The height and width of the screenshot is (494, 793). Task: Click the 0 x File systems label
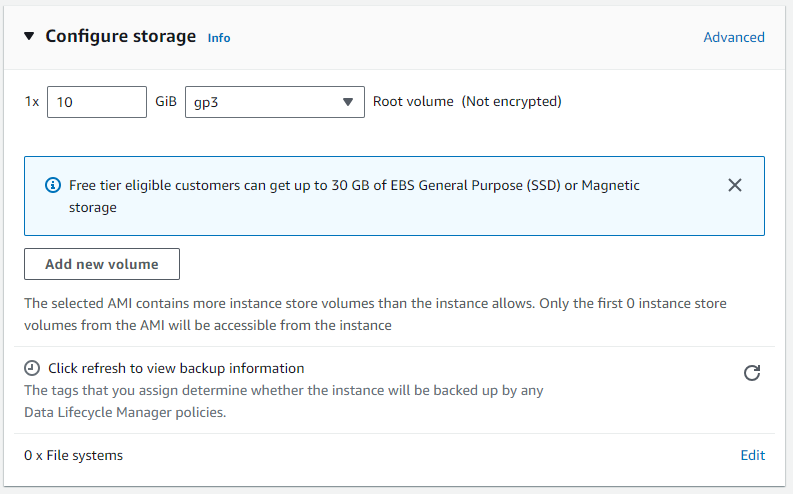coord(73,456)
